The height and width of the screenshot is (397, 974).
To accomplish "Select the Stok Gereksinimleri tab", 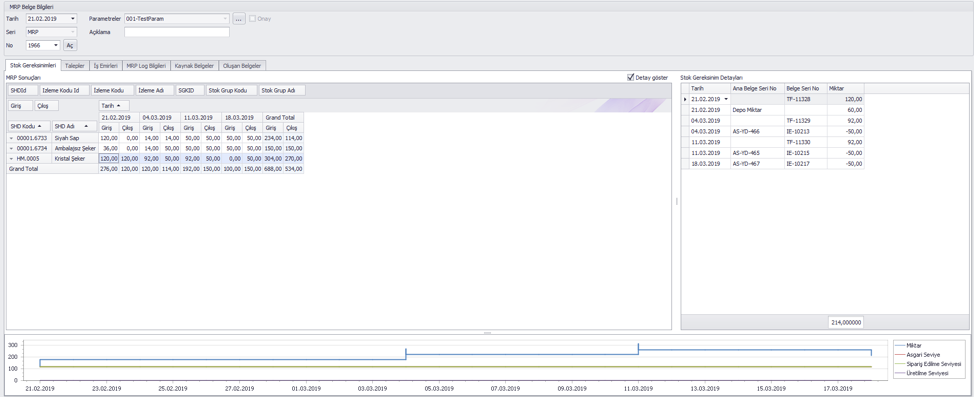I will [x=33, y=65].
